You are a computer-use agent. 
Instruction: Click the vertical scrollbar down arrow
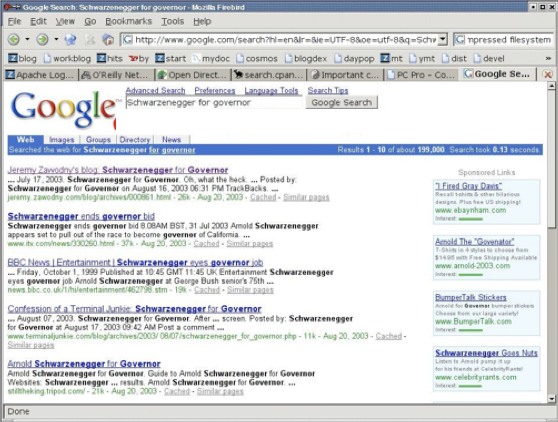click(552, 399)
